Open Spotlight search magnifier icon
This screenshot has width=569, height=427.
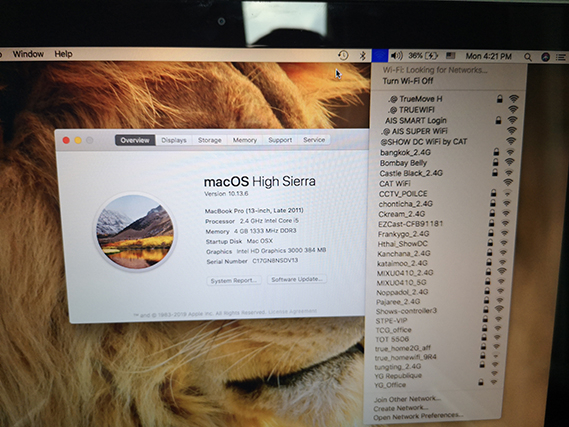(528, 57)
